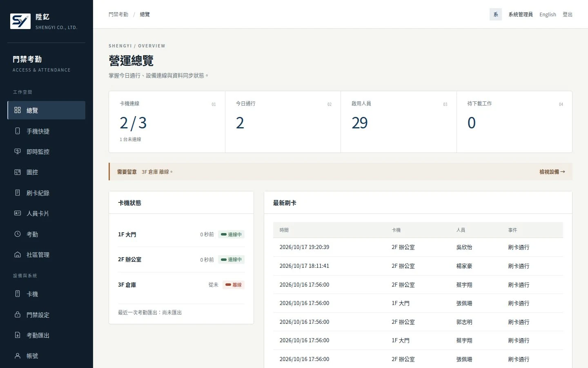Click 登出 to log out

(x=568, y=14)
